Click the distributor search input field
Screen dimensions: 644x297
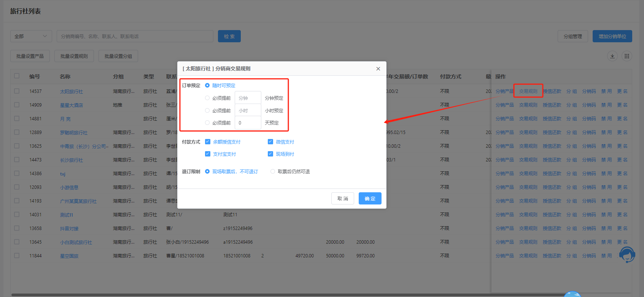tap(135, 36)
